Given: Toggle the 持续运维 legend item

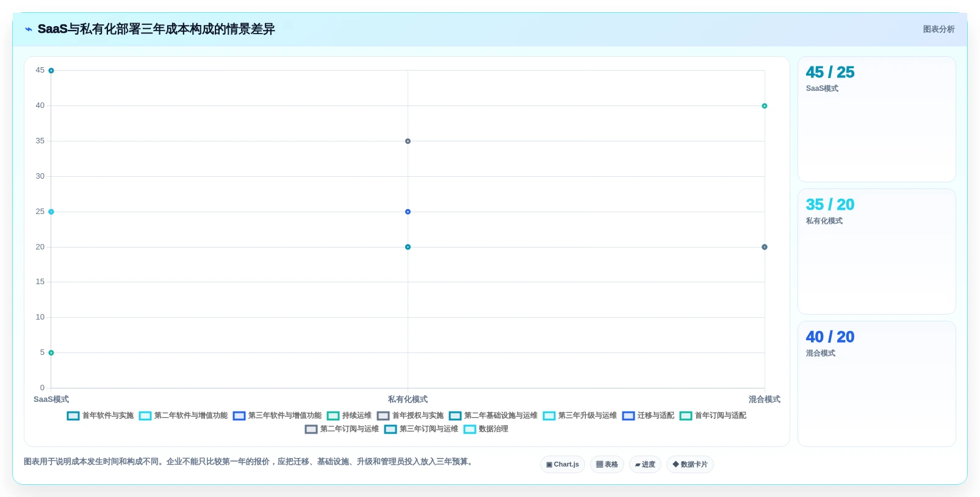Looking at the screenshot, I should [x=349, y=415].
